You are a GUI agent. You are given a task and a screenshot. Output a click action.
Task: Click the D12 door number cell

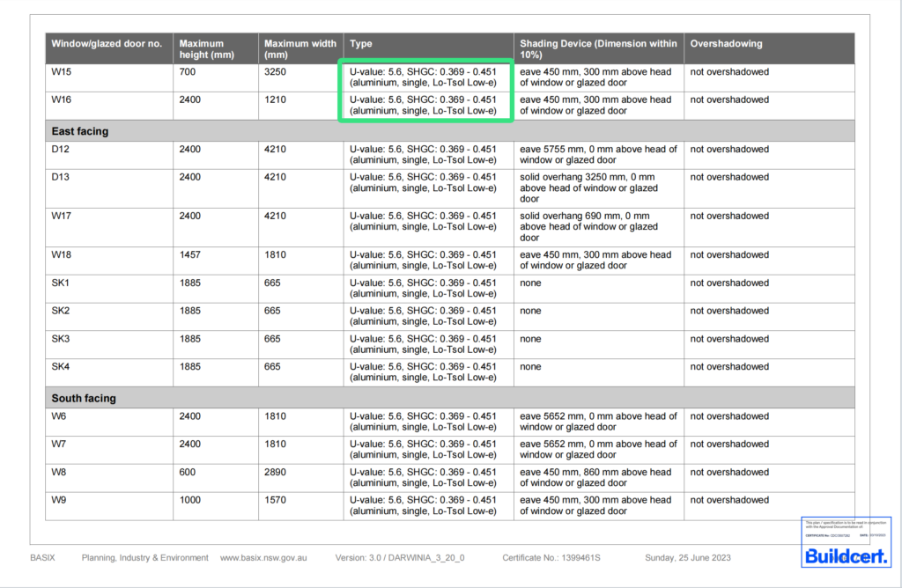coord(60,150)
